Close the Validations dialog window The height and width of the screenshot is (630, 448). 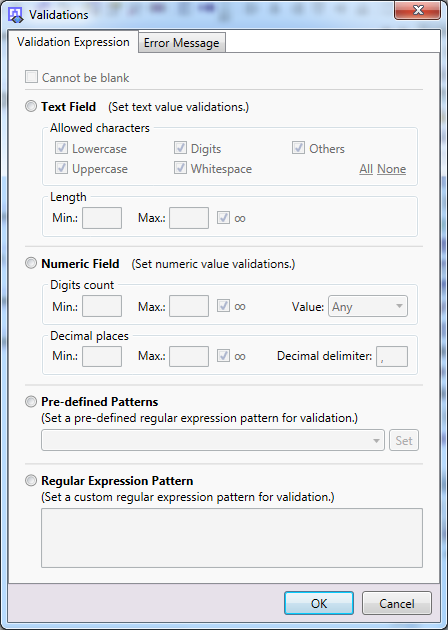417,10
